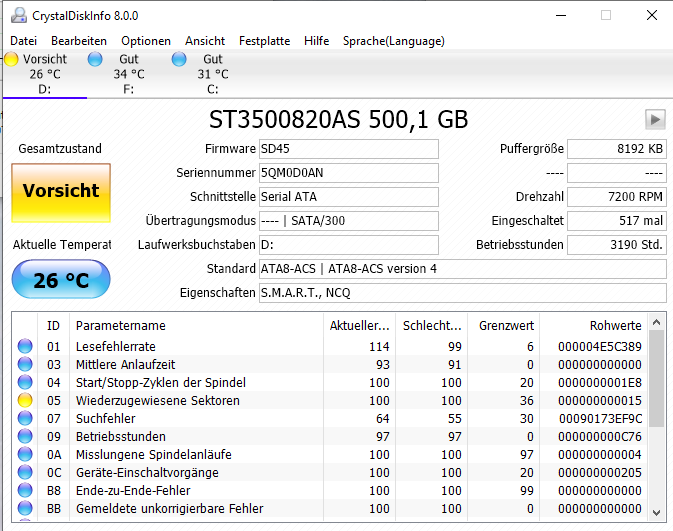This screenshot has width=673, height=531.
Task: Click the Firmware field showing SD45
Action: pyautogui.click(x=349, y=149)
